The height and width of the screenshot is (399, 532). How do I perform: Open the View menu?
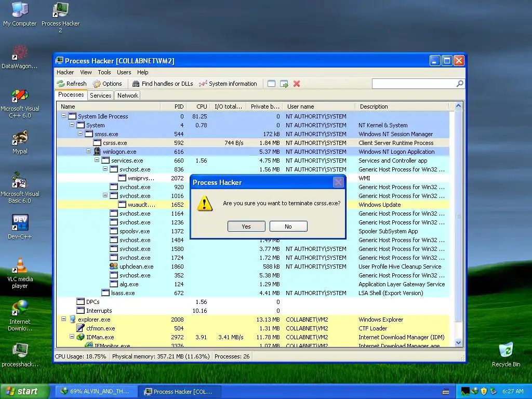click(86, 72)
